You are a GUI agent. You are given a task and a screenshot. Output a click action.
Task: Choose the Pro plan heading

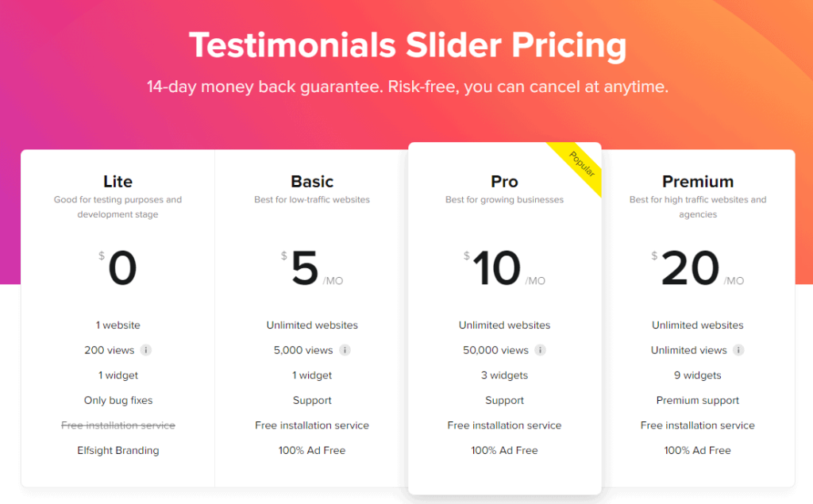point(504,182)
